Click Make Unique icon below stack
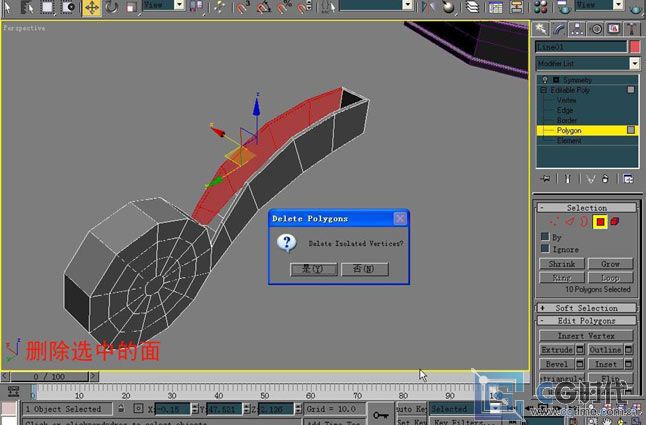646x425 pixels. pyautogui.click(x=591, y=179)
